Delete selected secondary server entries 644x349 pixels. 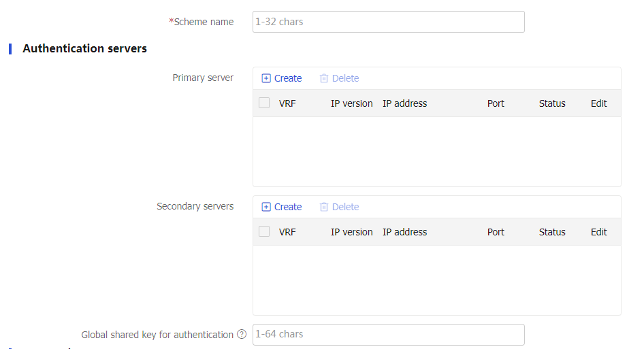[339, 207]
